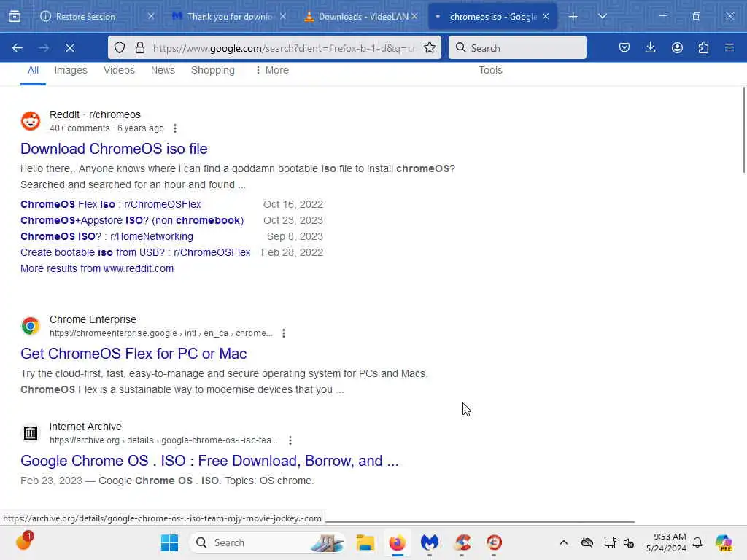Expand the More search filters menu

272,71
